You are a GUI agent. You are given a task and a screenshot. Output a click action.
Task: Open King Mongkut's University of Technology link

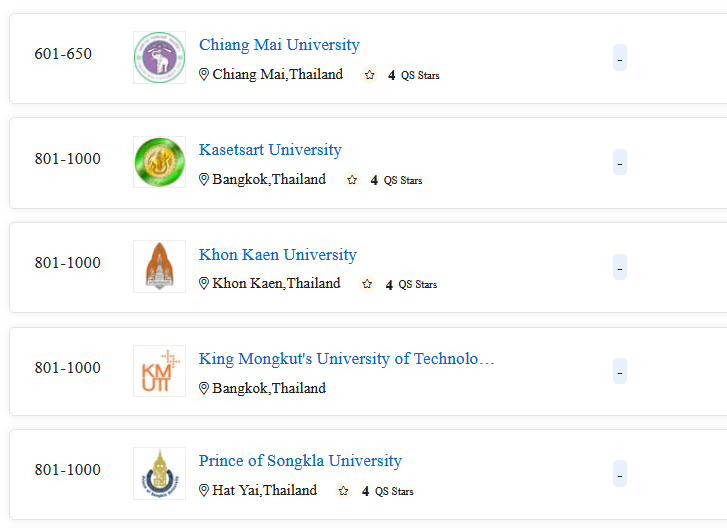pyautogui.click(x=346, y=359)
